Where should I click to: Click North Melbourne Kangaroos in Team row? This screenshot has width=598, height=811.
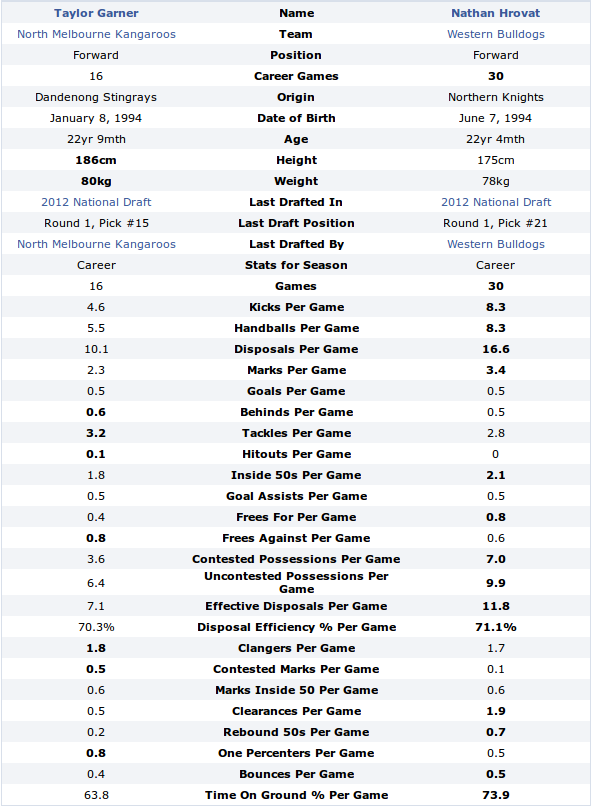click(96, 34)
